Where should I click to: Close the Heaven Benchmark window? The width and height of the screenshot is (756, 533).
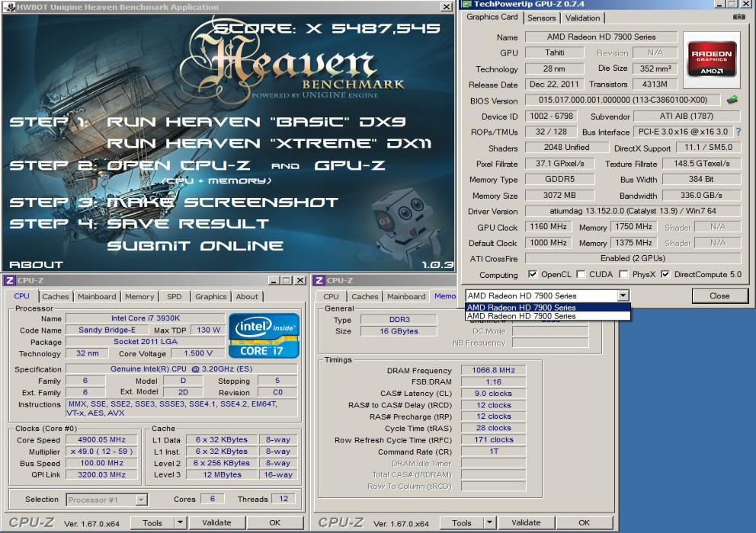point(447,7)
